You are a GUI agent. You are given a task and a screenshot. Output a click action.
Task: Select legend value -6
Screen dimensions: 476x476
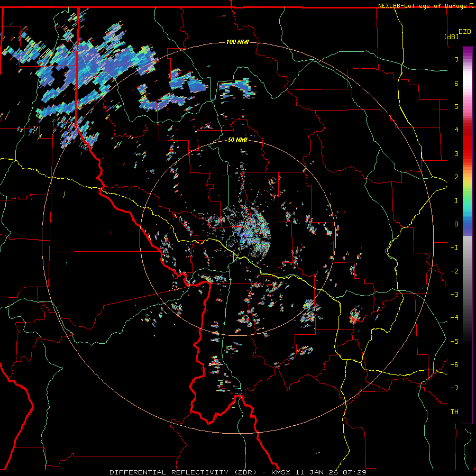click(454, 365)
